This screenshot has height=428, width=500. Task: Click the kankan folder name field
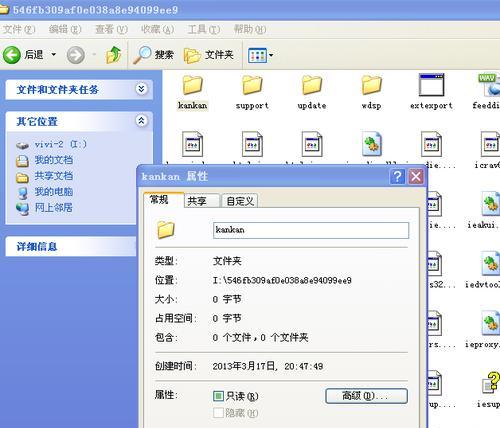pyautogui.click(x=311, y=230)
